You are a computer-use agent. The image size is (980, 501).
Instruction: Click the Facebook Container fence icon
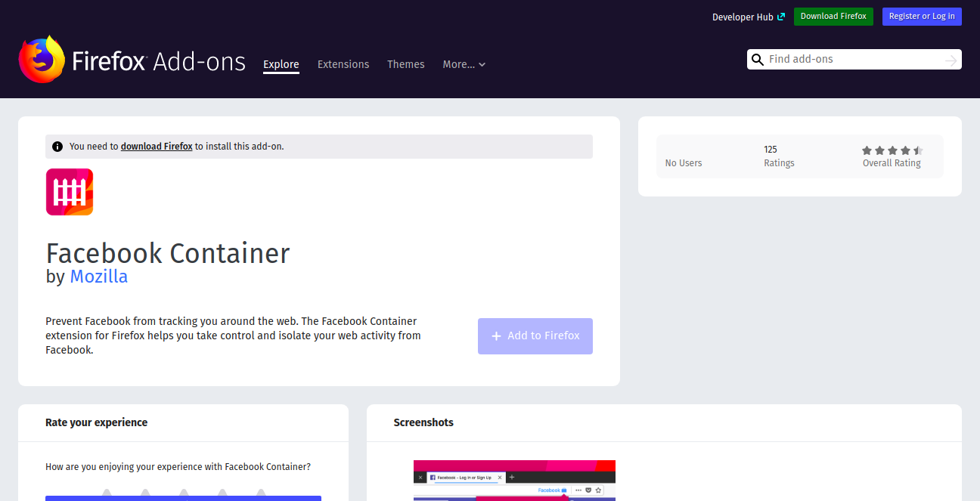[x=70, y=192]
